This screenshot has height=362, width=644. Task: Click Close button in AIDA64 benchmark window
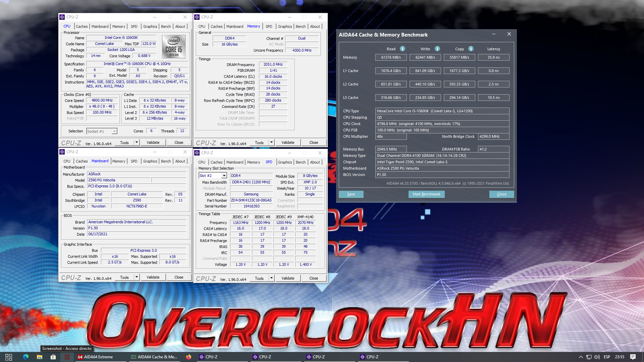[x=501, y=194]
